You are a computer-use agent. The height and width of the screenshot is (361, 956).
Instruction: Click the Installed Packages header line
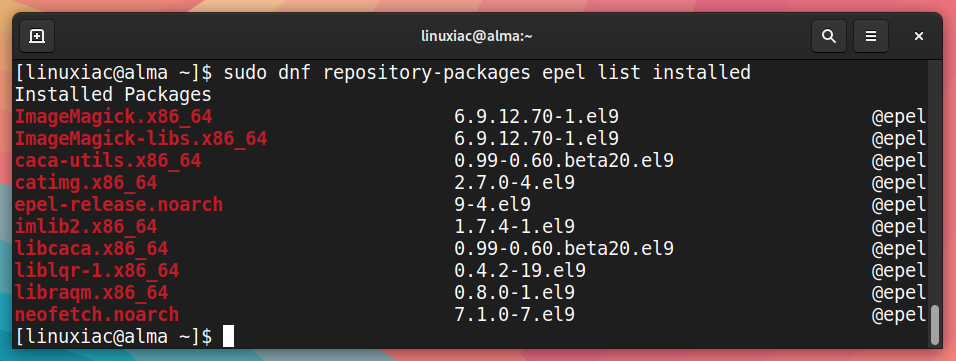pos(113,95)
